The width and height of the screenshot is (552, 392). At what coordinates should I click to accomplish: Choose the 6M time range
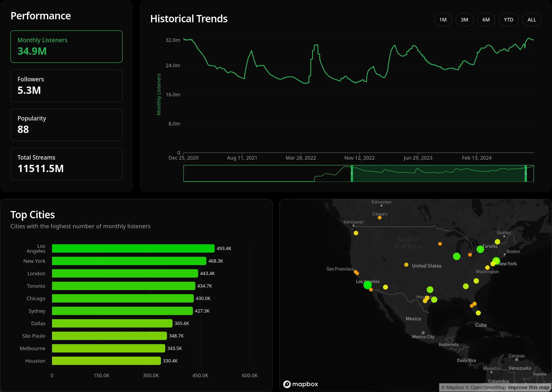[486, 20]
